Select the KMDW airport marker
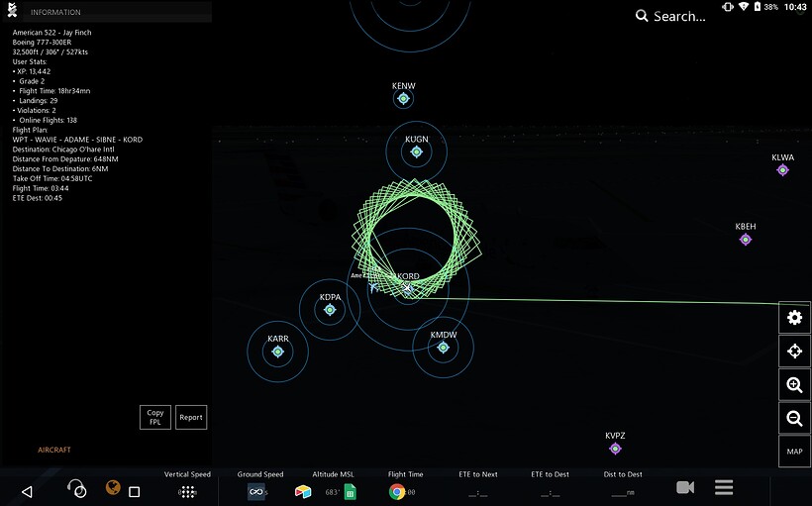The height and width of the screenshot is (506, 812). [444, 348]
